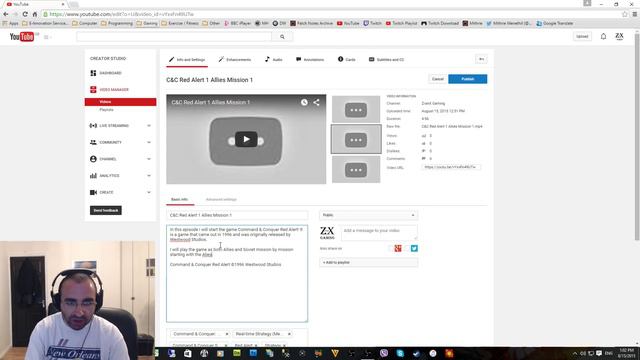This screenshot has width=640, height=360.
Task: Toggle Twitter share checkbox
Action: [407, 249]
